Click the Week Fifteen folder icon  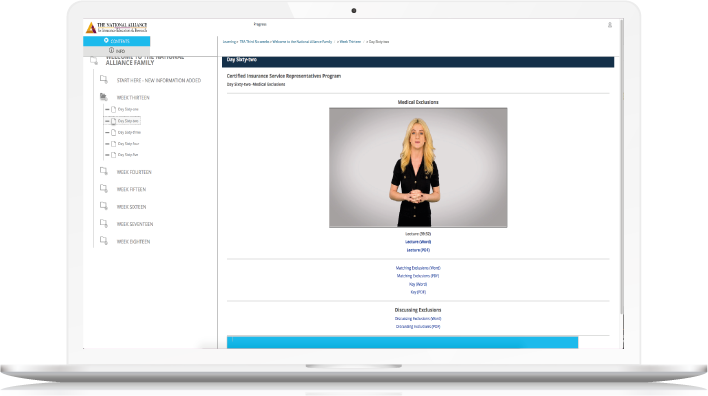point(103,188)
